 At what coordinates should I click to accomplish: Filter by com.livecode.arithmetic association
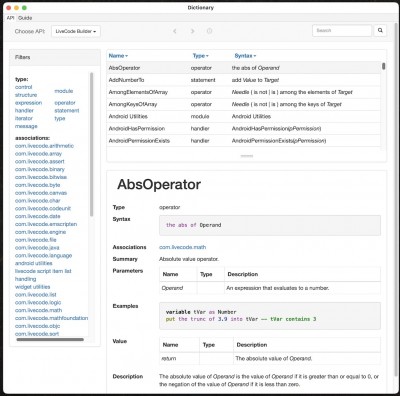[44, 146]
